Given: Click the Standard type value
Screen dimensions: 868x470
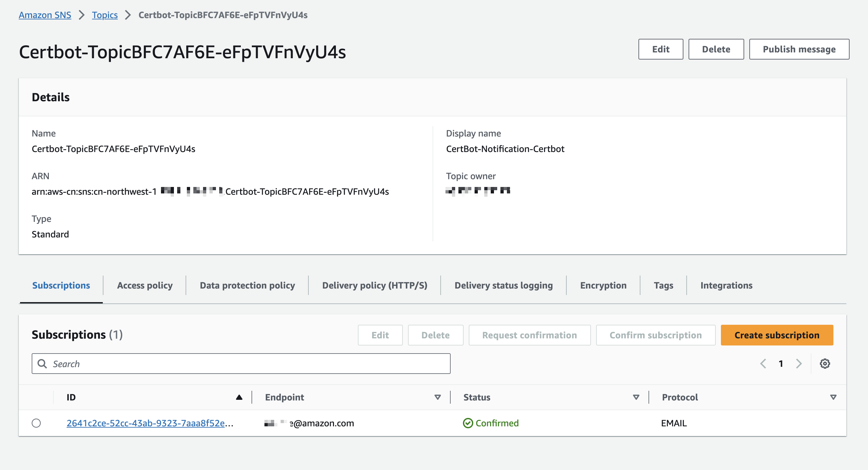Looking at the screenshot, I should click(50, 234).
